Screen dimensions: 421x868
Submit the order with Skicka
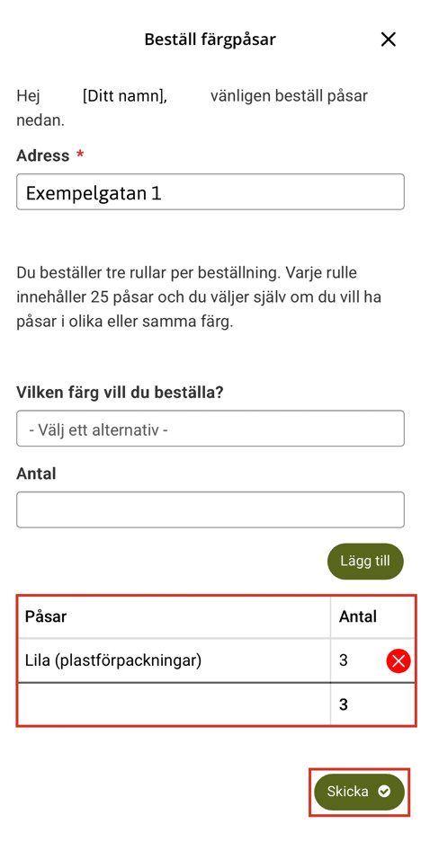pyautogui.click(x=360, y=792)
